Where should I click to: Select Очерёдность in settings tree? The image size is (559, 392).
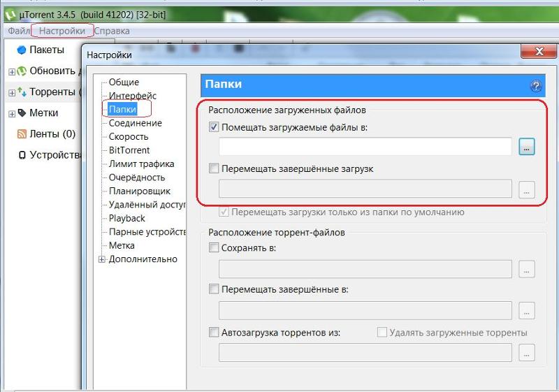click(x=137, y=177)
